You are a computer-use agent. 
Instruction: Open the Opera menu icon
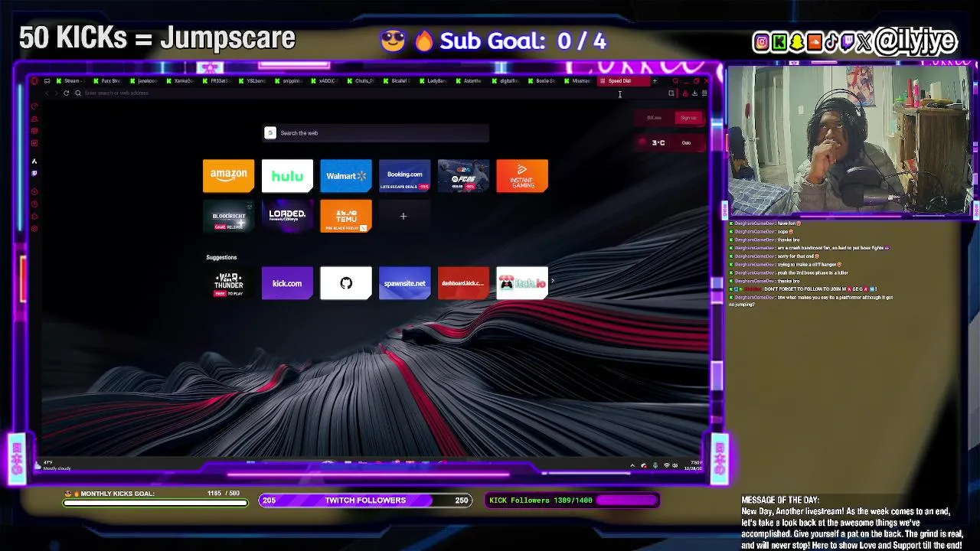tap(34, 80)
